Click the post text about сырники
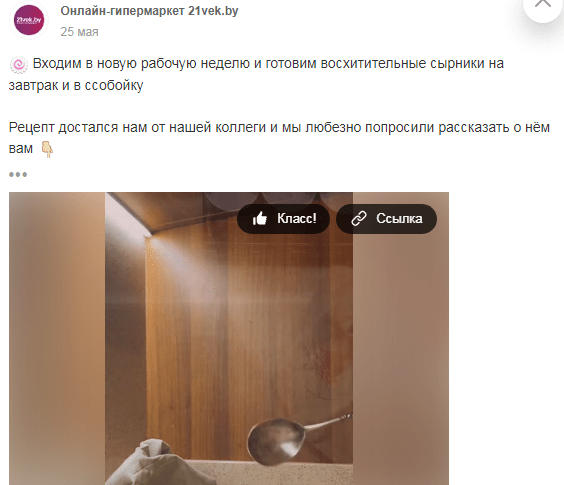The height and width of the screenshot is (485, 564). (x=256, y=74)
